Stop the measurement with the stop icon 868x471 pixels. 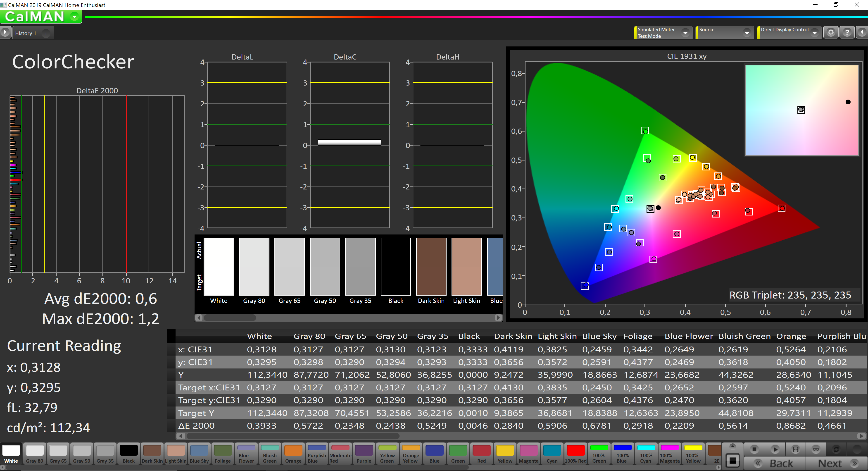(754, 449)
